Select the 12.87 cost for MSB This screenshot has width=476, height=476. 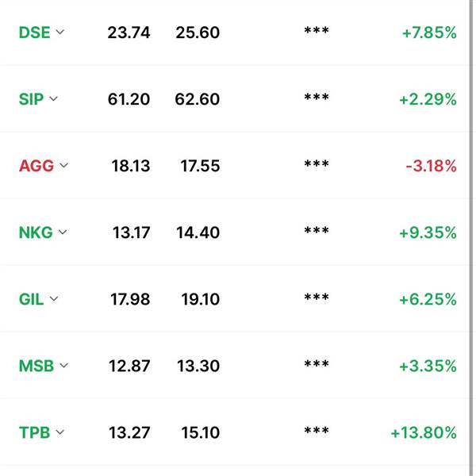pos(129,366)
